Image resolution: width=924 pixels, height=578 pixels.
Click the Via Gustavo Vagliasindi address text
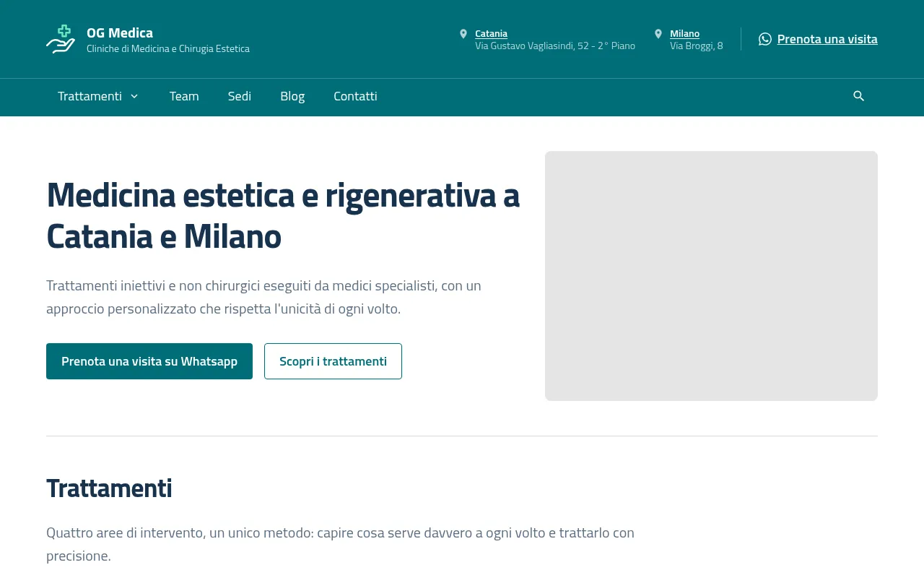[x=555, y=46]
